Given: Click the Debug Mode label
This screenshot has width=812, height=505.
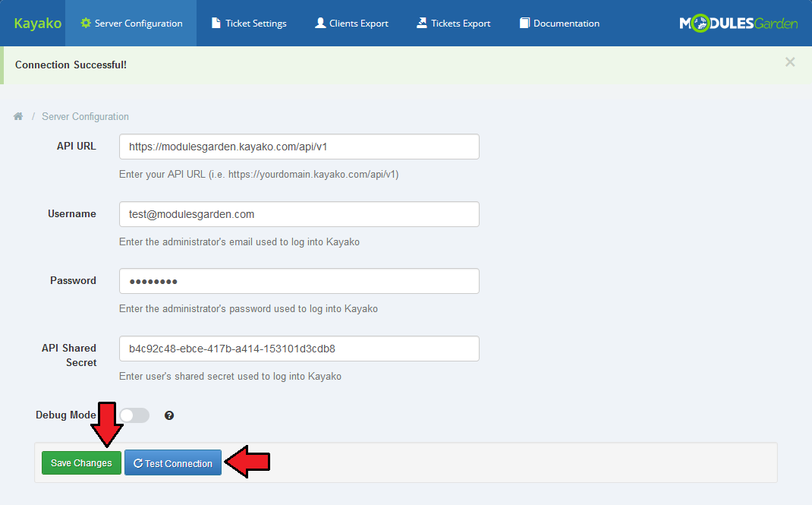Looking at the screenshot, I should click(66, 415).
